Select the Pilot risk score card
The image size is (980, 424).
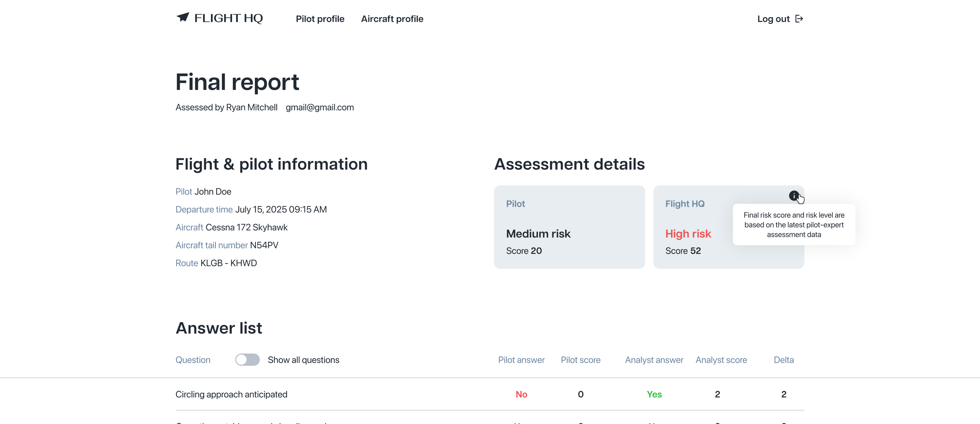tap(570, 227)
